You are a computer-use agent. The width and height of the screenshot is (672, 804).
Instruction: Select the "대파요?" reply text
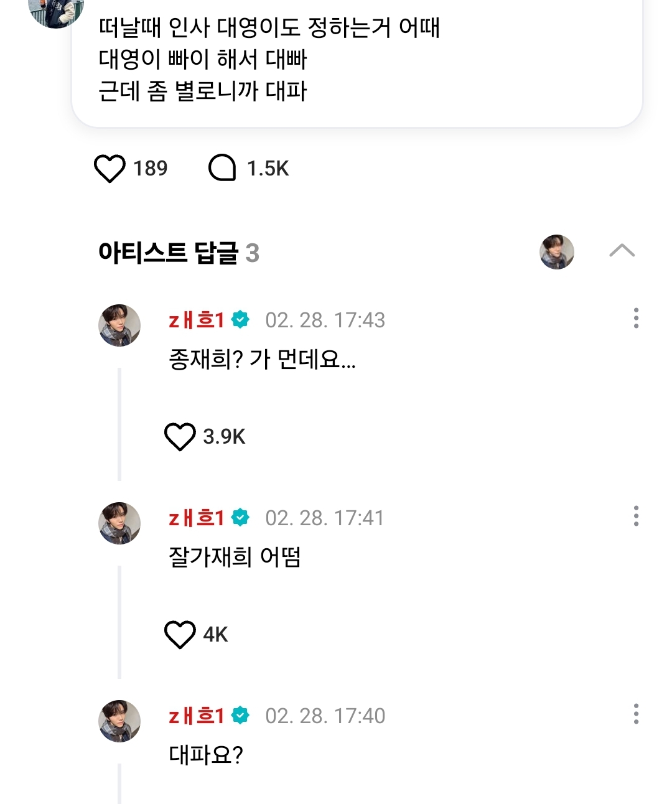tap(206, 755)
